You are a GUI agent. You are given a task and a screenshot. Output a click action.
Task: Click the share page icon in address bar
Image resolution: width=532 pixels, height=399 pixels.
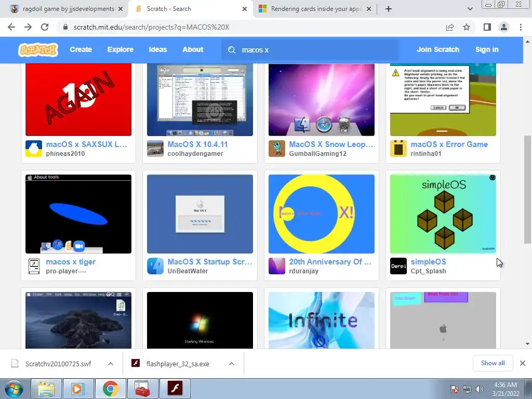click(x=450, y=27)
